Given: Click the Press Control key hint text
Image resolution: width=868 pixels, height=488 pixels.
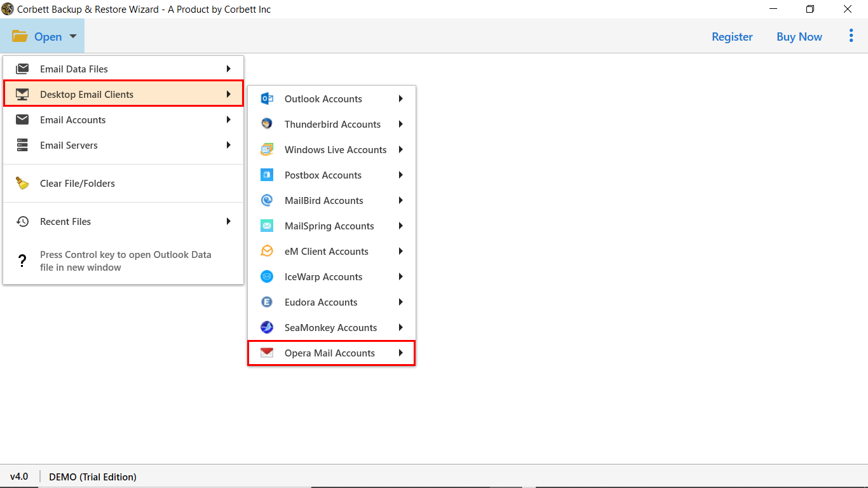Looking at the screenshot, I should pos(126,261).
